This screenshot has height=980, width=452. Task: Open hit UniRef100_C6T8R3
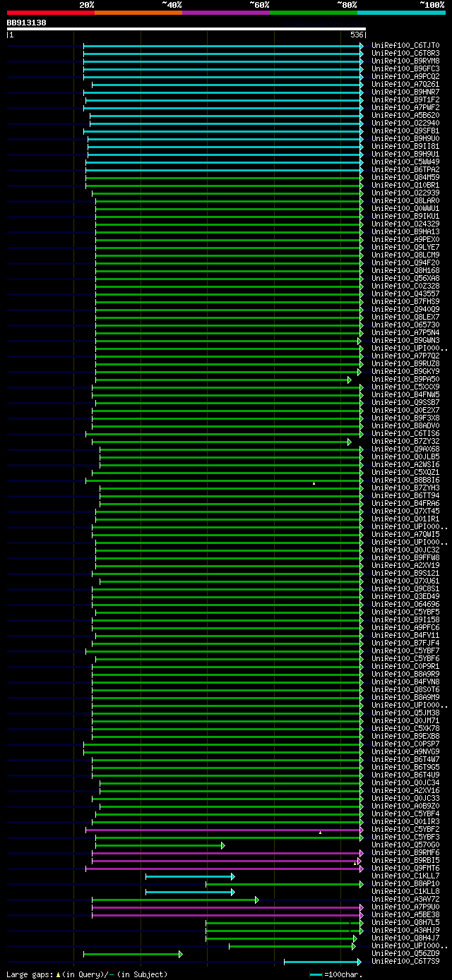coord(405,54)
